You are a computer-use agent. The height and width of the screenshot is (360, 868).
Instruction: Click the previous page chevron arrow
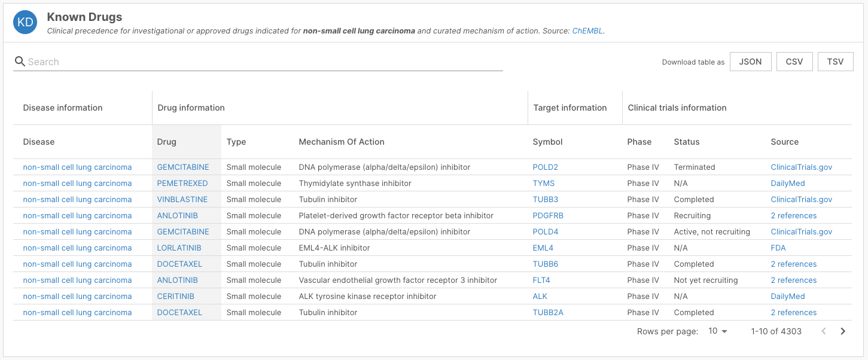point(824,331)
